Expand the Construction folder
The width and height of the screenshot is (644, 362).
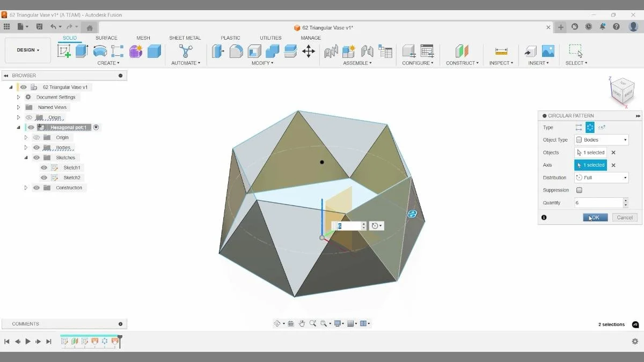click(26, 188)
